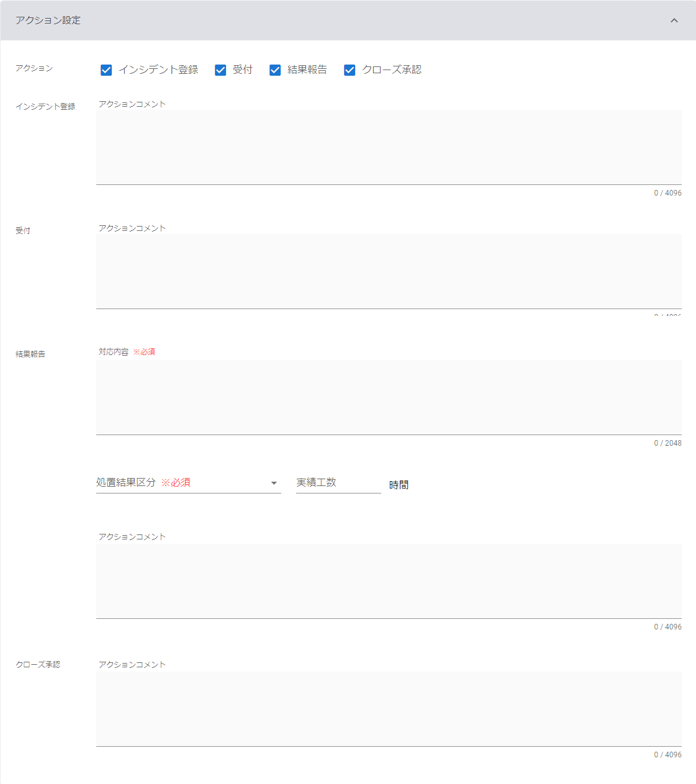This screenshot has width=696, height=784.
Task: Click the 時間 unit label
Action: 399,485
